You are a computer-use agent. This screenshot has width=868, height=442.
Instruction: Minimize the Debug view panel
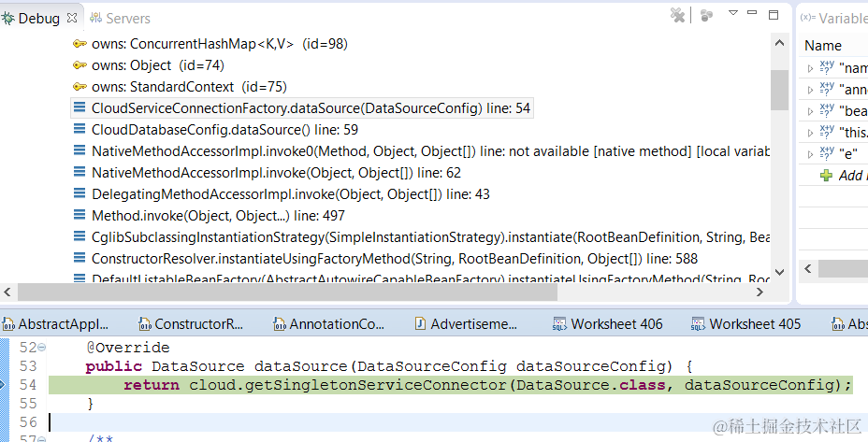point(752,12)
